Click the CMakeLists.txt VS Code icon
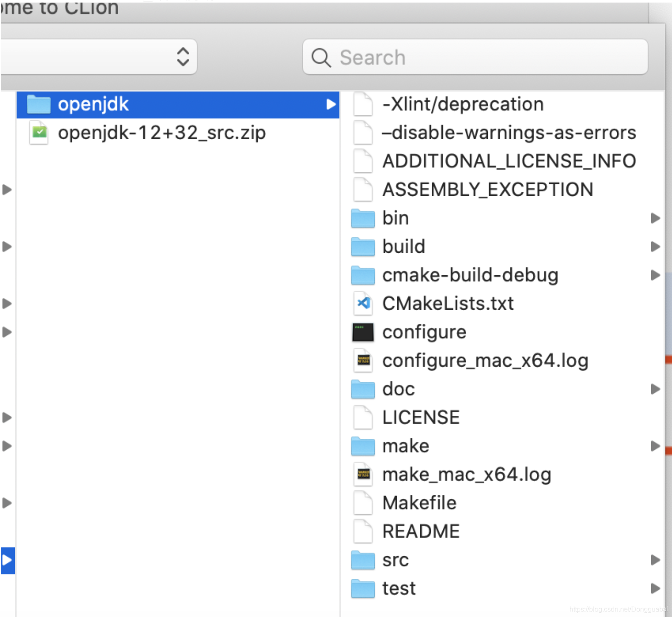 click(363, 303)
